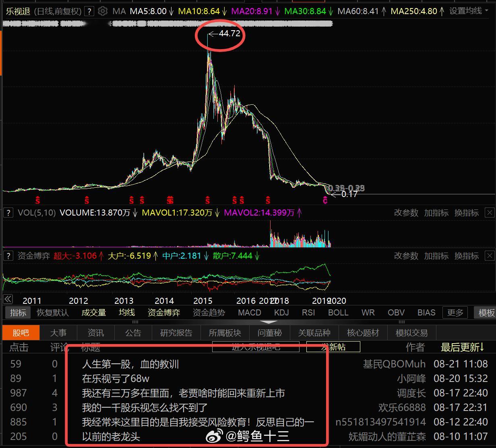Screen dimensions: 496x448
Task: Open the chart title help question mark
Action: 89,11
